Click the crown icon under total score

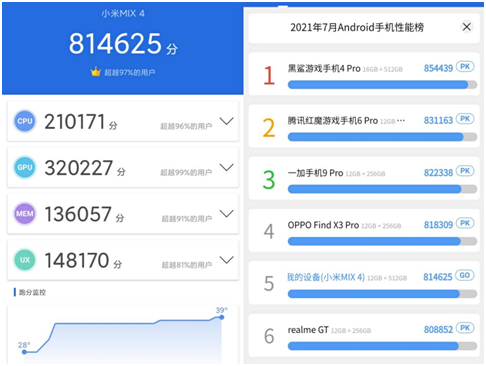click(x=96, y=71)
